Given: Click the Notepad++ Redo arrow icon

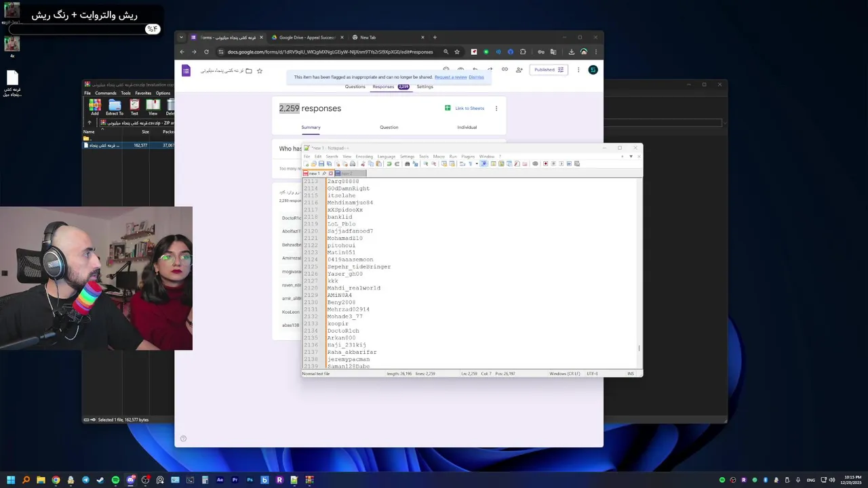Looking at the screenshot, I should (x=397, y=163).
